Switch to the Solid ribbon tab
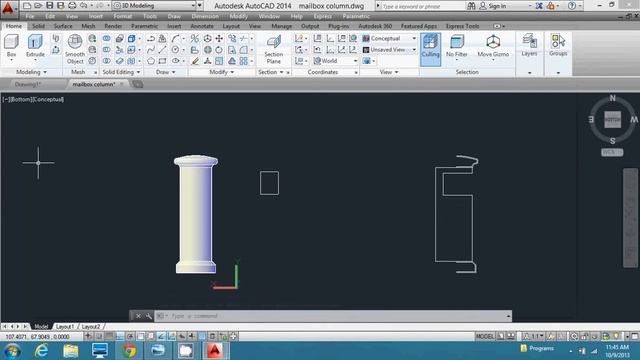 pyautogui.click(x=38, y=26)
